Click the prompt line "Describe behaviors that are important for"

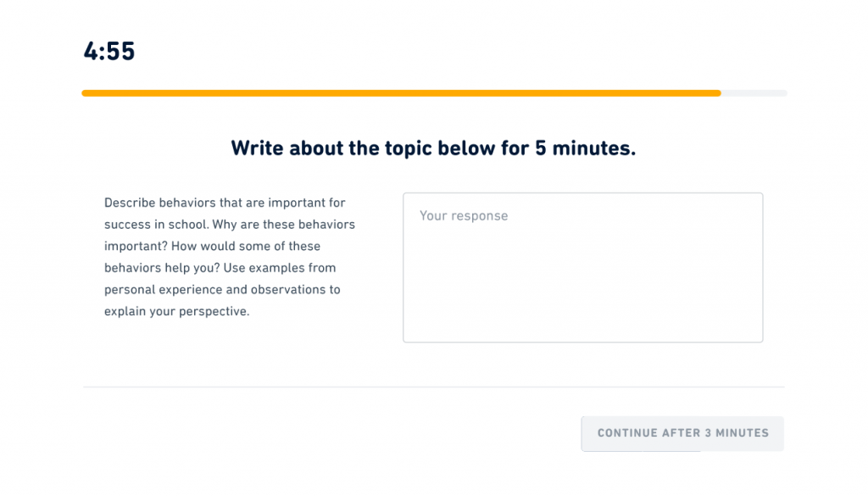(x=225, y=203)
